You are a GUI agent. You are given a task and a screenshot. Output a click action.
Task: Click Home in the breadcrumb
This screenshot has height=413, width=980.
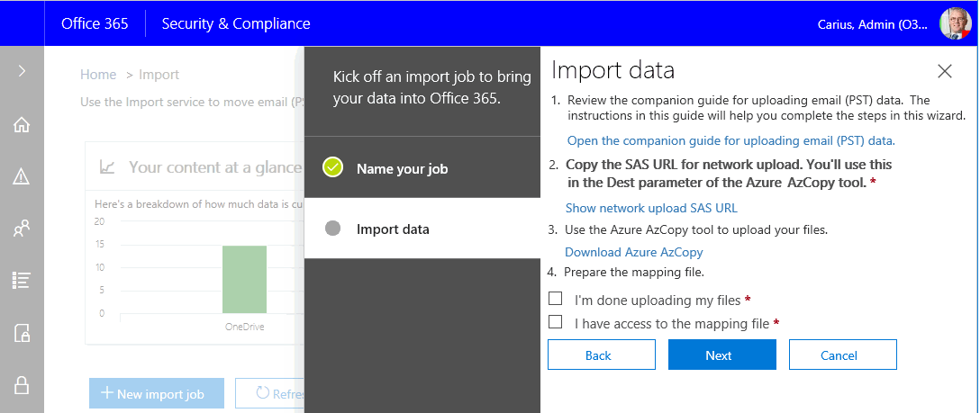coord(98,75)
